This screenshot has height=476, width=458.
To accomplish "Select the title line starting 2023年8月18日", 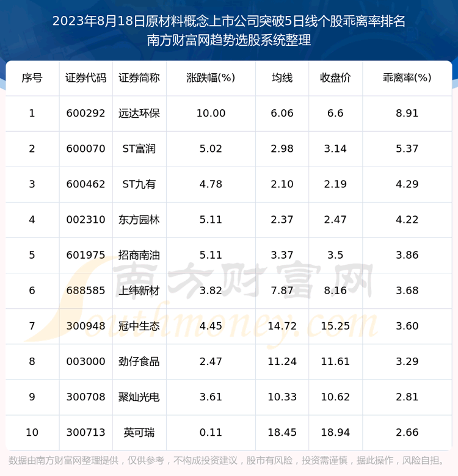I will 229,21.
